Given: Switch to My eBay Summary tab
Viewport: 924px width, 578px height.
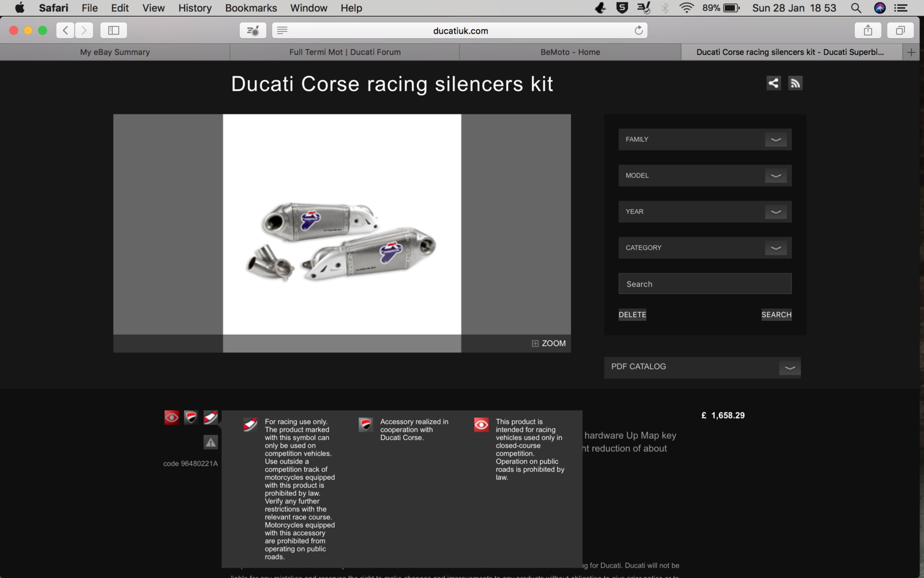Looking at the screenshot, I should [x=115, y=52].
